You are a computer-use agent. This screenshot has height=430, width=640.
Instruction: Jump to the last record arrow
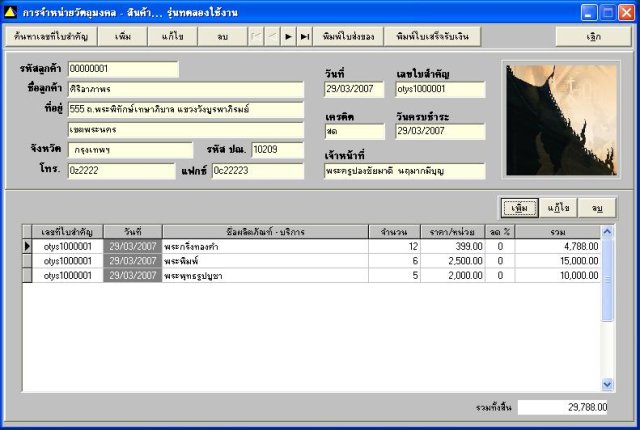coord(304,35)
